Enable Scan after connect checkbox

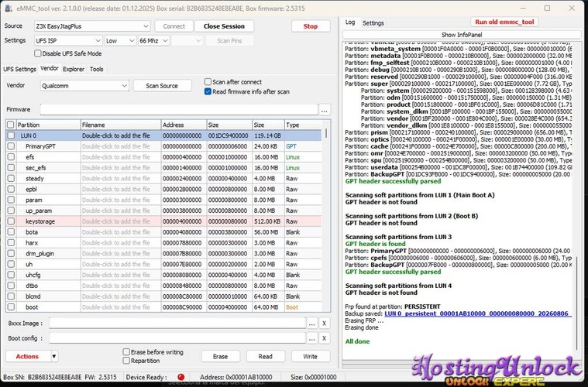point(208,82)
